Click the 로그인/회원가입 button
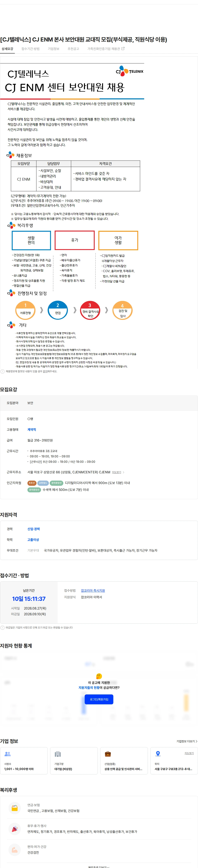Image resolution: width=198 pixels, height=868 pixels. [x=99, y=699]
